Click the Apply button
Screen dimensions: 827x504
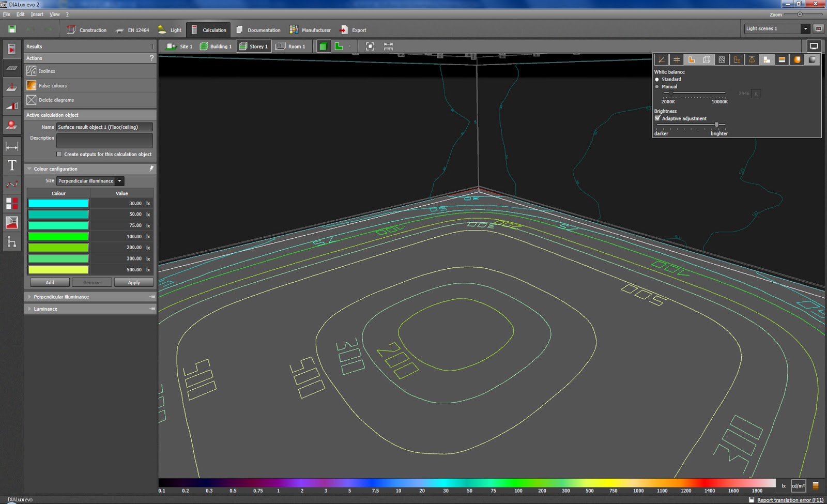[134, 282]
